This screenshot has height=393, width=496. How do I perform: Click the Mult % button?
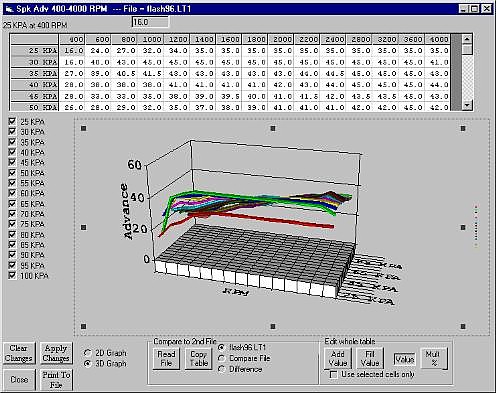click(x=434, y=358)
